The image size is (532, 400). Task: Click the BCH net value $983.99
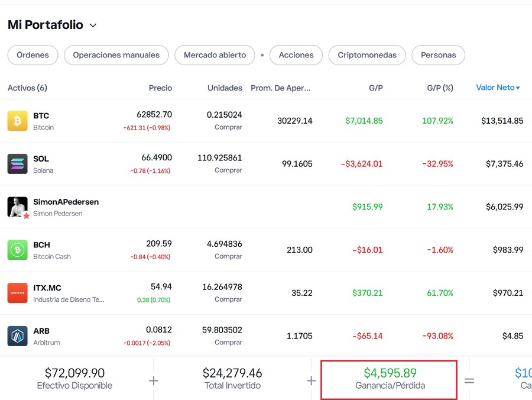tap(508, 250)
